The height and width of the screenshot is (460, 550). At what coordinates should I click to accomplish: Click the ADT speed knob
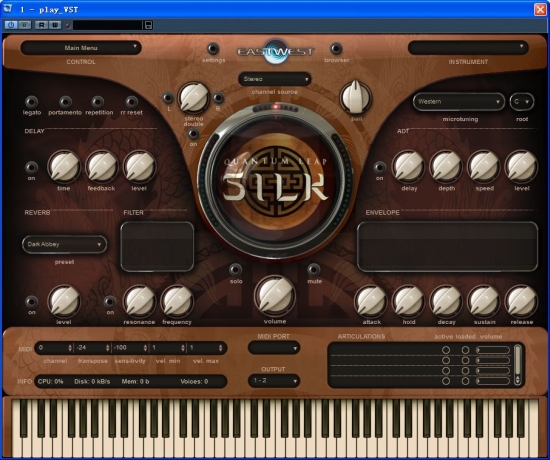coord(484,167)
